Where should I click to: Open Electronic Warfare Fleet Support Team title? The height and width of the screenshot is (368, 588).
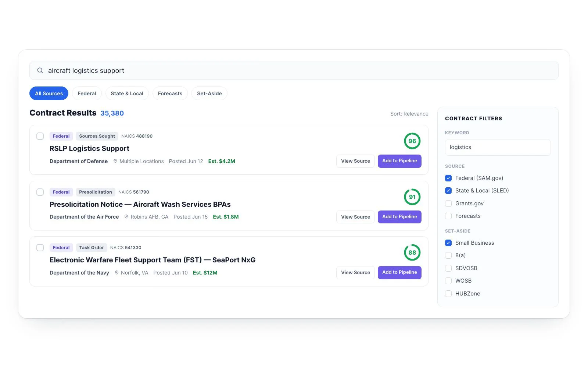tap(153, 260)
